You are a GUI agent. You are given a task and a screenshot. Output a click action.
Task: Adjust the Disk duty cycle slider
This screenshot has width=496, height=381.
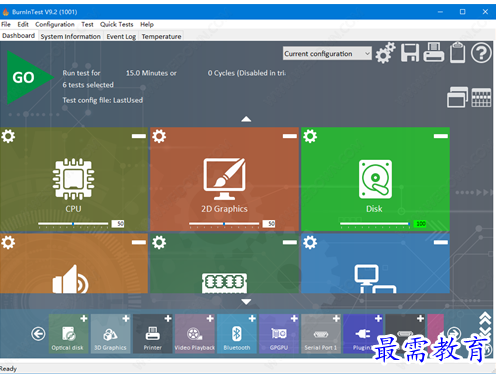point(375,224)
